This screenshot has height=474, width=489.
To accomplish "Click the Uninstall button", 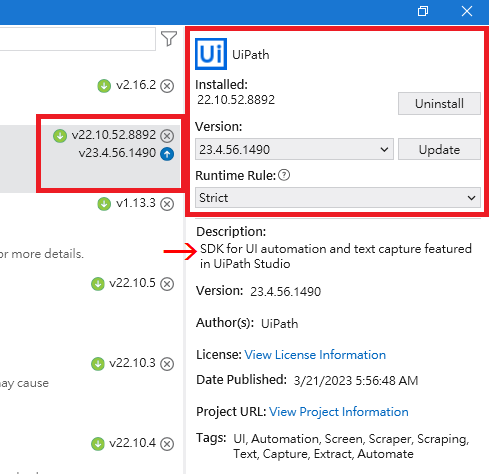I will [x=439, y=104].
